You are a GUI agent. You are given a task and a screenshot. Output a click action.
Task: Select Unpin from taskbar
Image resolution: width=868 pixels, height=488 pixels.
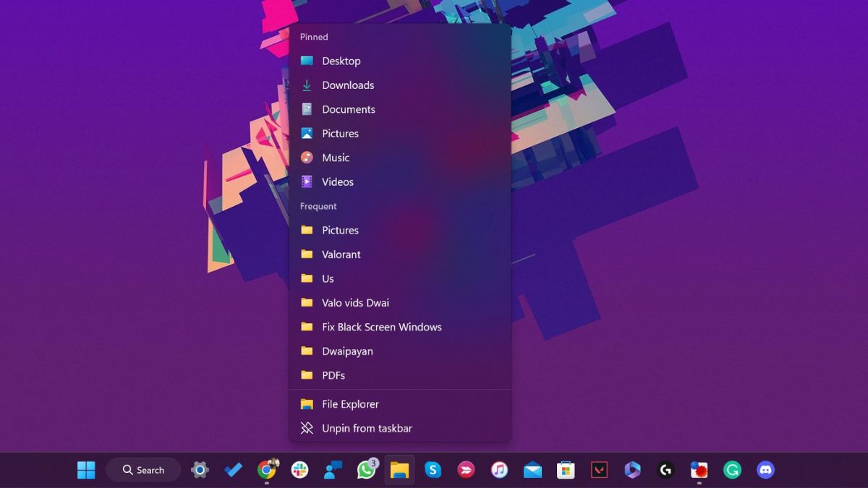click(x=367, y=428)
